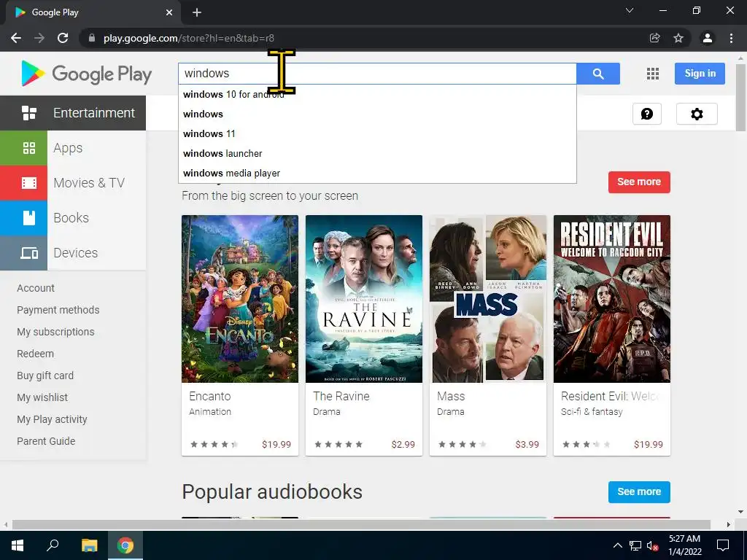Click the red See more button
The width and height of the screenshot is (747, 560).
click(639, 182)
